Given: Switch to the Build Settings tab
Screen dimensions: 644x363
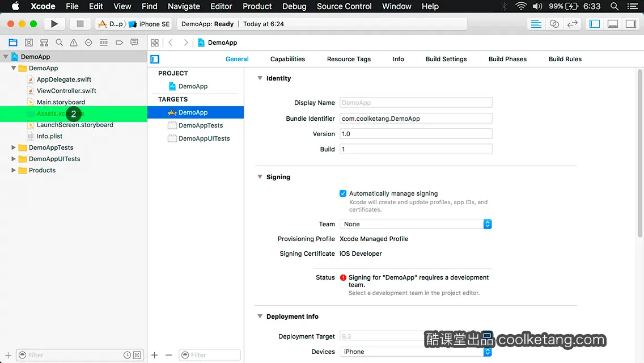Looking at the screenshot, I should click(x=446, y=59).
